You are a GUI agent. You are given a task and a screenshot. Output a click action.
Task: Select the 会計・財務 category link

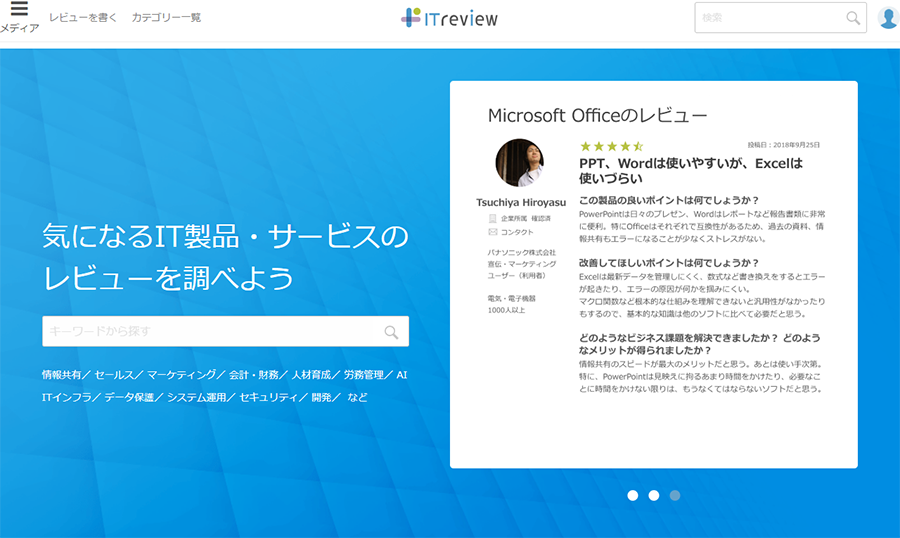point(254,375)
